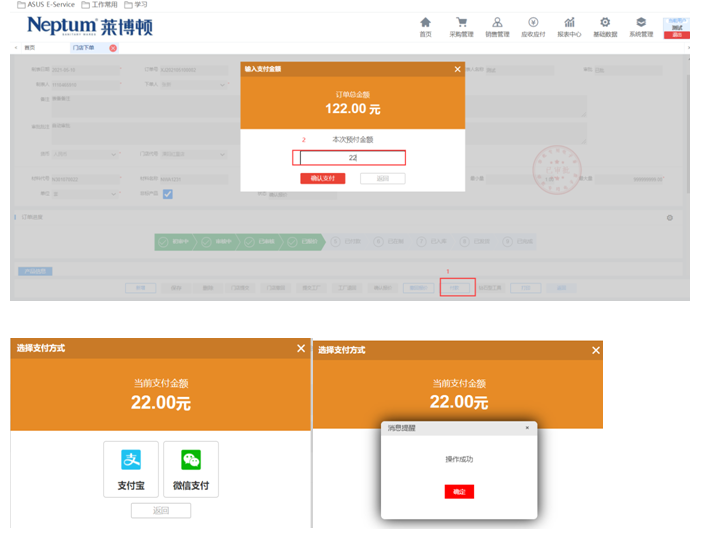Click the 操作成功 message text

coord(459,459)
